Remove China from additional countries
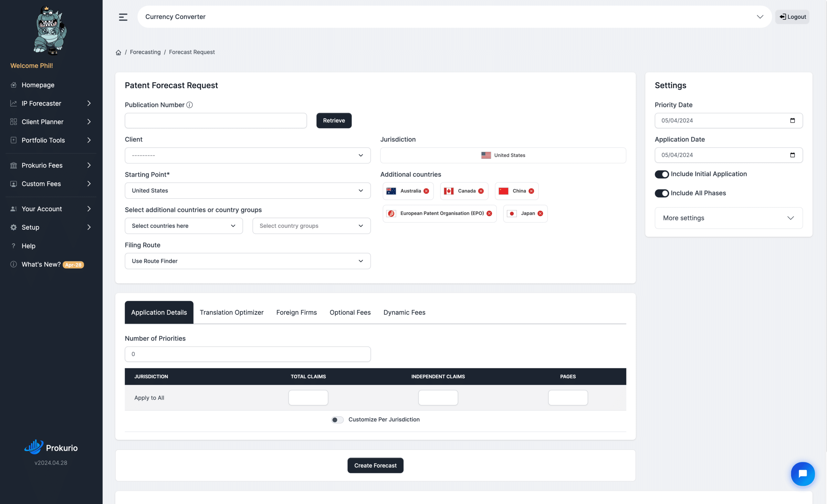827x504 pixels. coord(531,191)
